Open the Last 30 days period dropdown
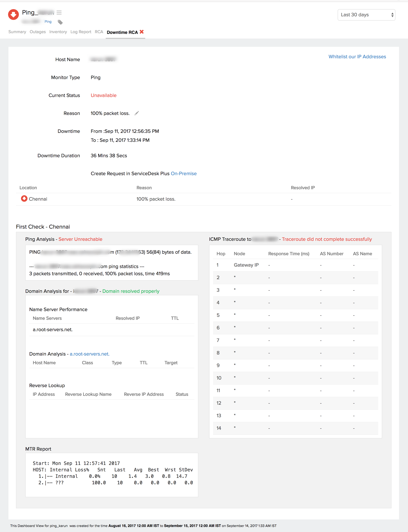The image size is (408, 532). (366, 15)
